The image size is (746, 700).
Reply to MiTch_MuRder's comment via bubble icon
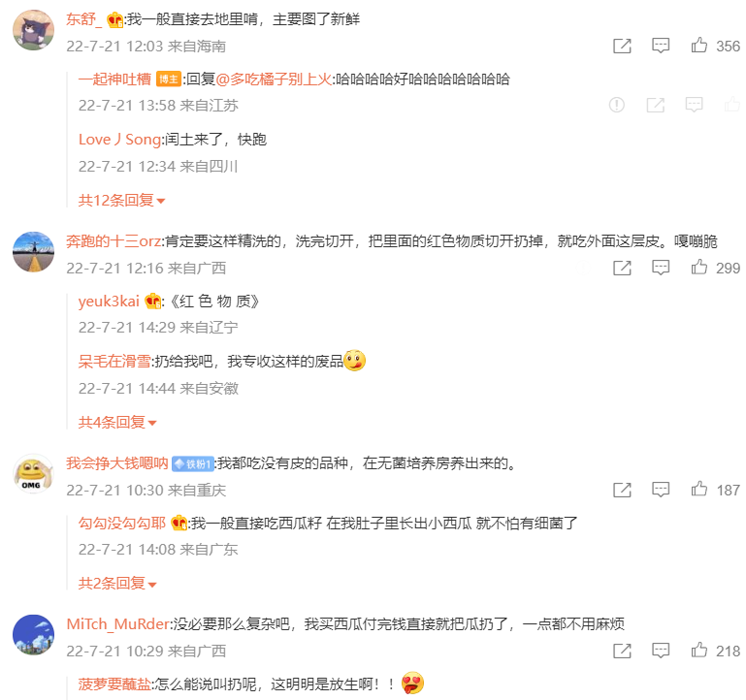point(661,651)
